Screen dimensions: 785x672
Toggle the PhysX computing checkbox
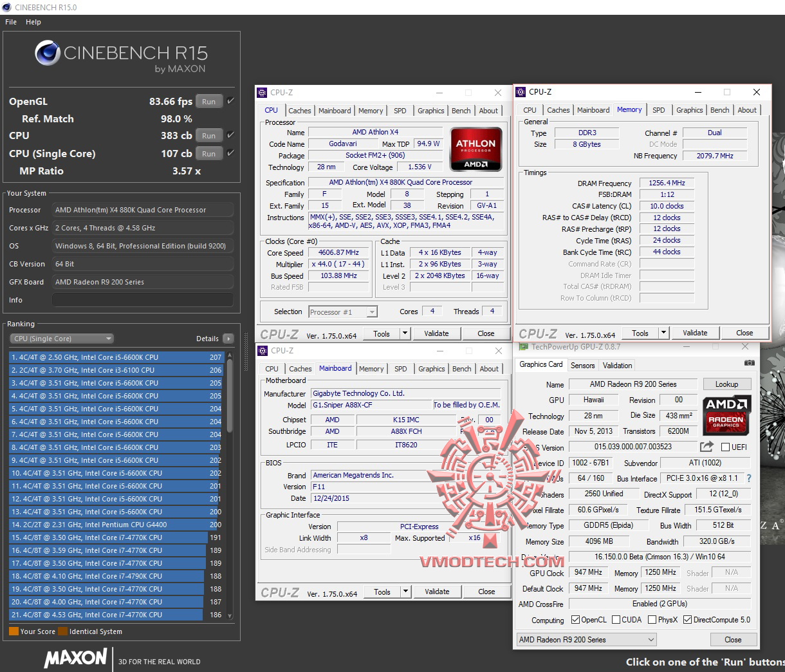652,620
